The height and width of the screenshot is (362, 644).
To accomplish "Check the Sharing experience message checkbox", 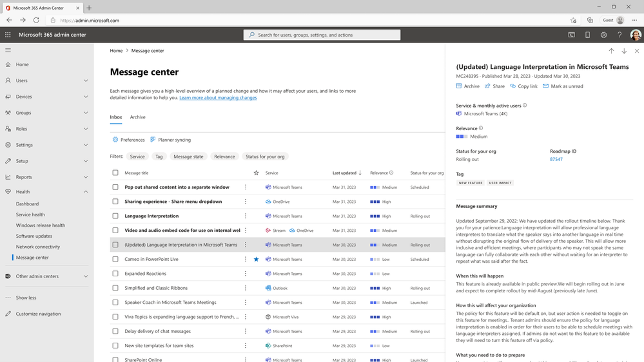I will [x=115, y=202].
